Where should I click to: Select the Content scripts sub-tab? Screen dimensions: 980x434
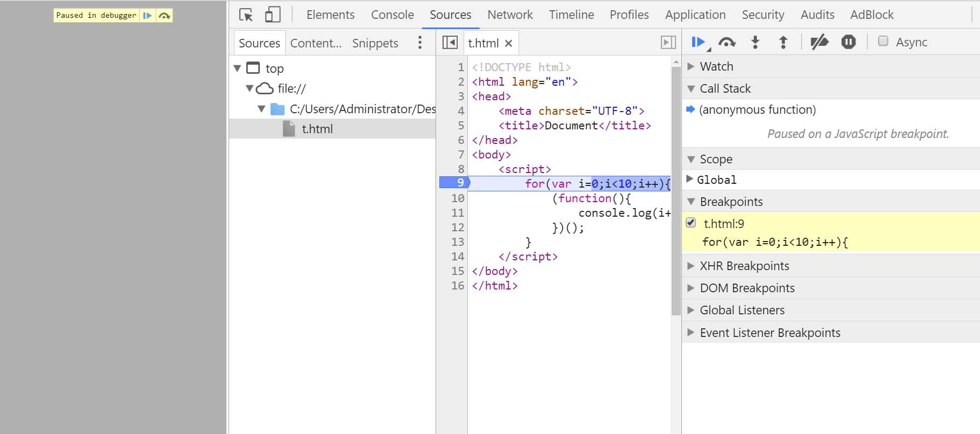(x=316, y=43)
